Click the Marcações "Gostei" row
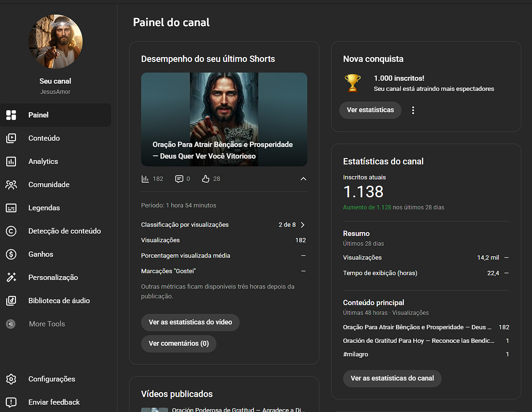Viewport: 532px width, 412px height. 224,271
